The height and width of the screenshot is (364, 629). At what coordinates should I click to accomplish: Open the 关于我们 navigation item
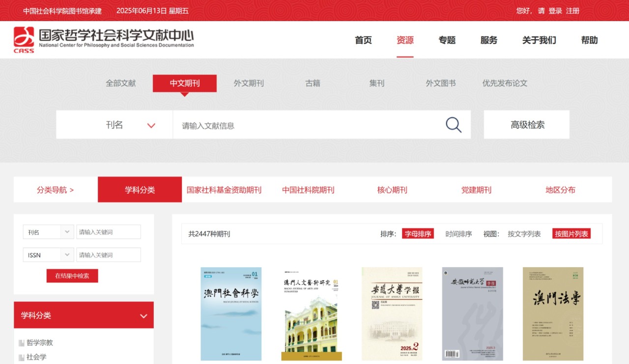pos(539,40)
